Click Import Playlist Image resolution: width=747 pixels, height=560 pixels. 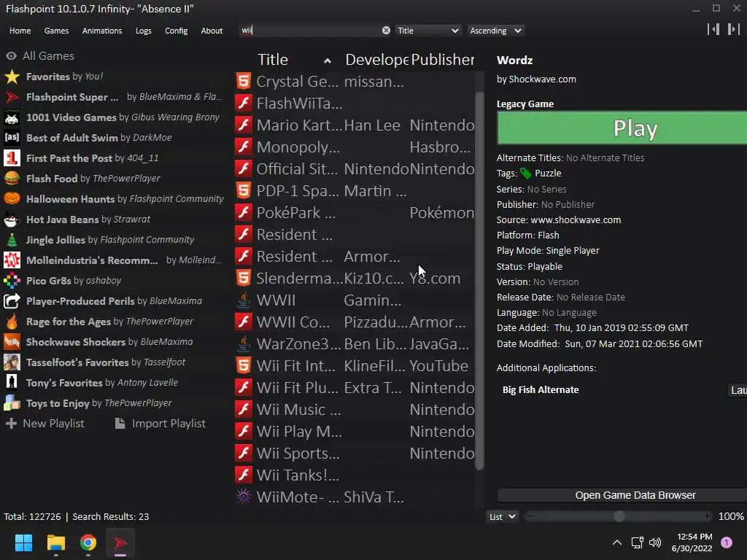tap(160, 424)
